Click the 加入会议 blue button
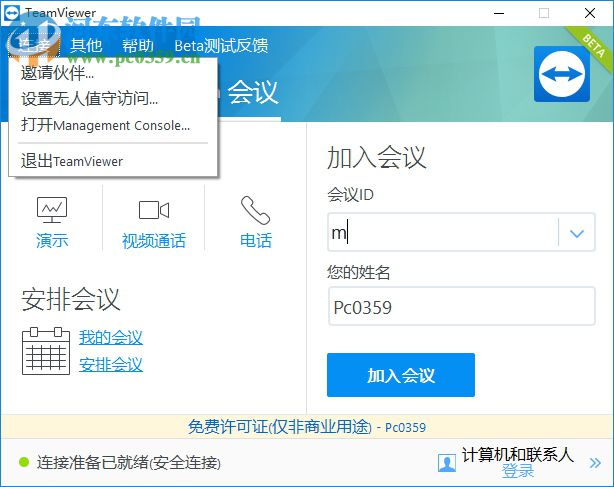This screenshot has width=614, height=487. 401,375
